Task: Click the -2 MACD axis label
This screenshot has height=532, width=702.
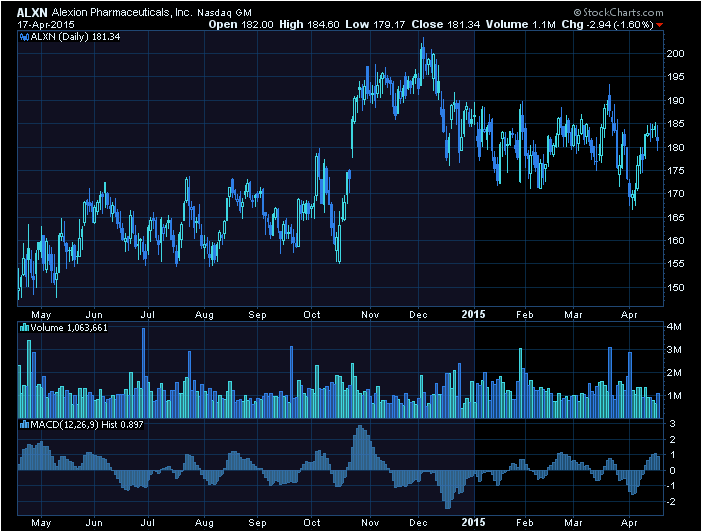Action: click(x=671, y=502)
